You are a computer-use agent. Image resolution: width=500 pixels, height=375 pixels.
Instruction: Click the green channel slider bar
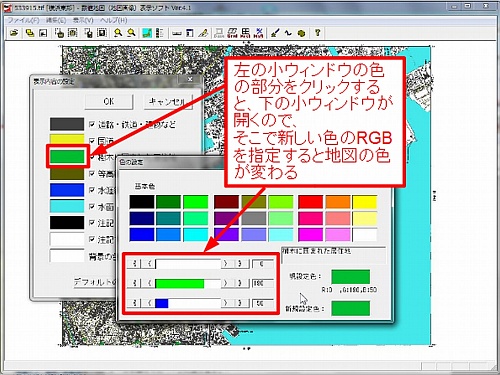188,284
